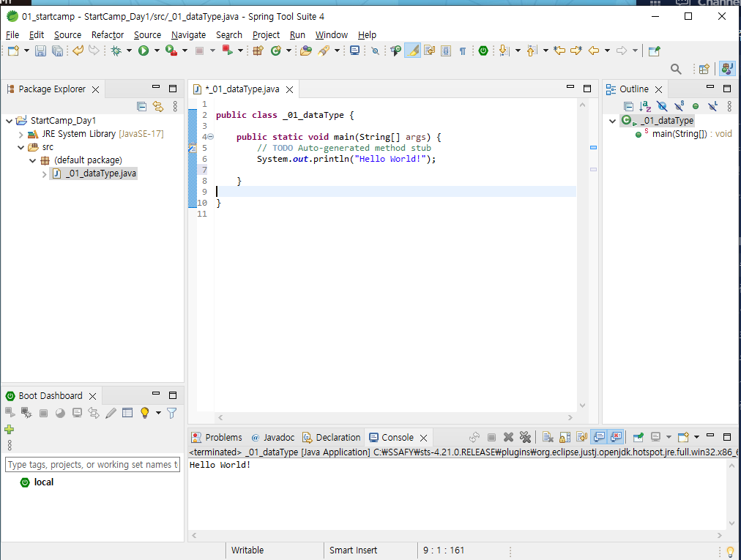The image size is (741, 560).
Task: Save the current file with the Save icon
Action: coord(41,51)
